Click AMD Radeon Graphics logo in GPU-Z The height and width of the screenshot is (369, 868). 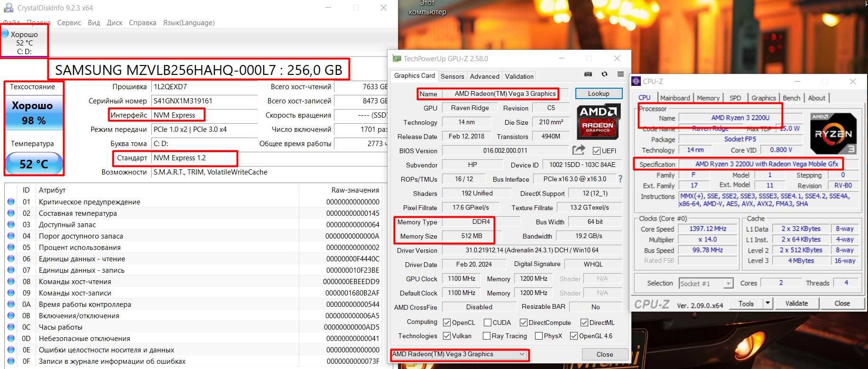click(599, 122)
